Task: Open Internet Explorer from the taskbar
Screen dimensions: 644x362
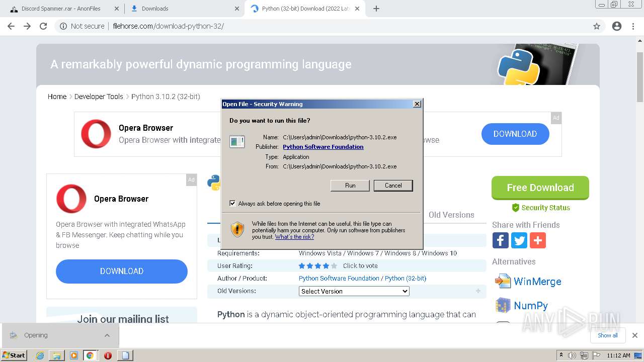Action: point(40,355)
